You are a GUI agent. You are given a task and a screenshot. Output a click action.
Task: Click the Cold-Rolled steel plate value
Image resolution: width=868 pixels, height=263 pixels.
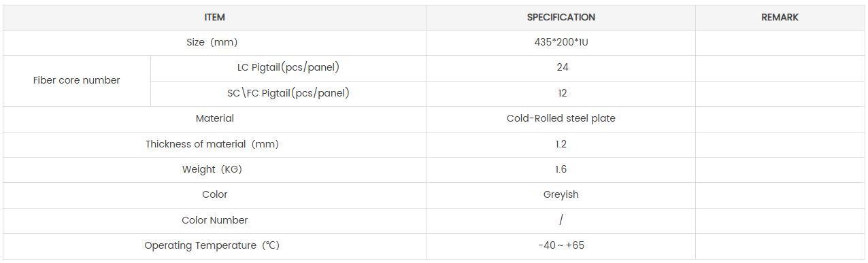pyautogui.click(x=561, y=118)
